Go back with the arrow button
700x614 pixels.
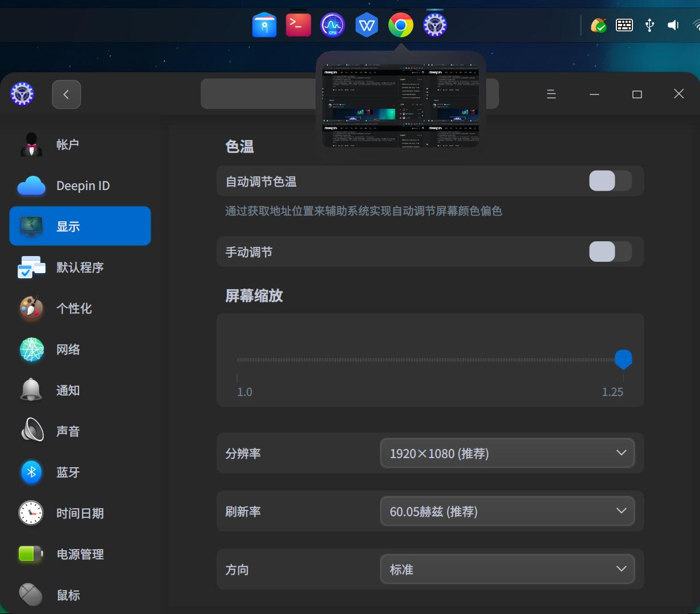point(67,94)
